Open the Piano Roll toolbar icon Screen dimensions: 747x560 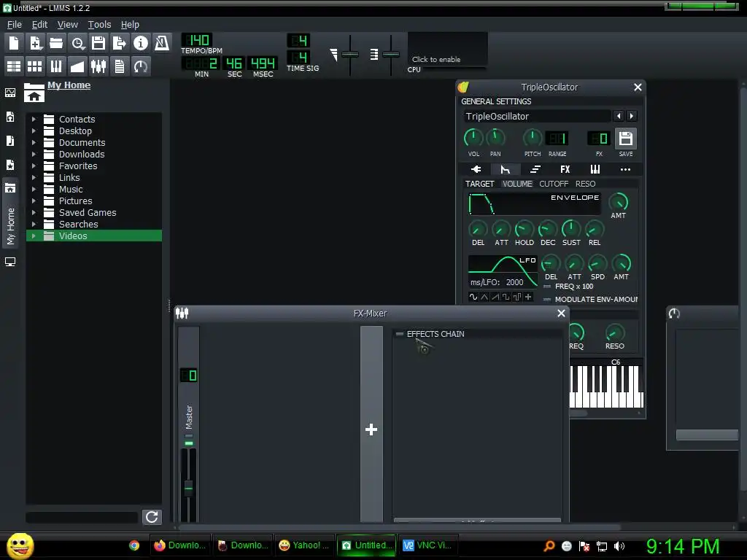coord(56,66)
